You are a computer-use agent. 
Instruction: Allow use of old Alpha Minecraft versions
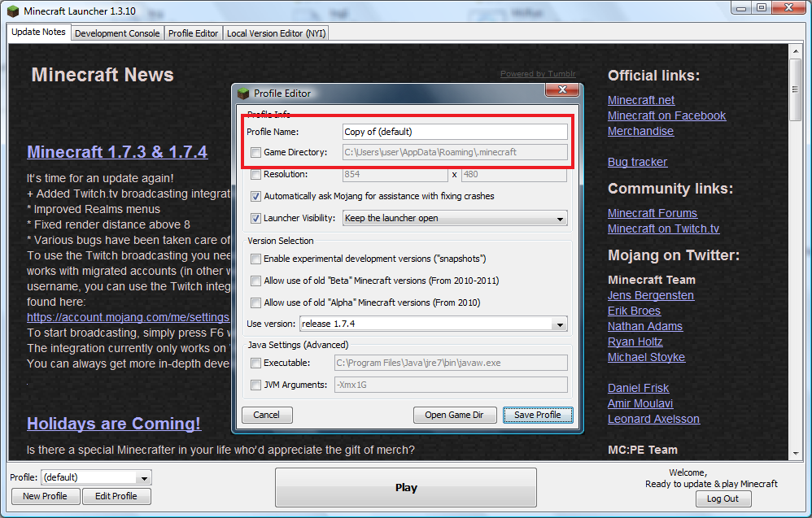(x=255, y=303)
